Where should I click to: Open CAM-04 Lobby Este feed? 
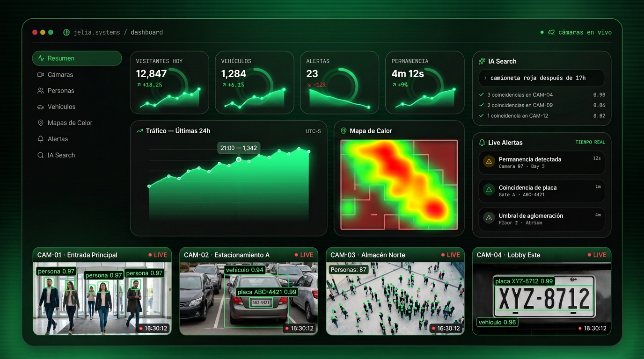tap(542, 291)
